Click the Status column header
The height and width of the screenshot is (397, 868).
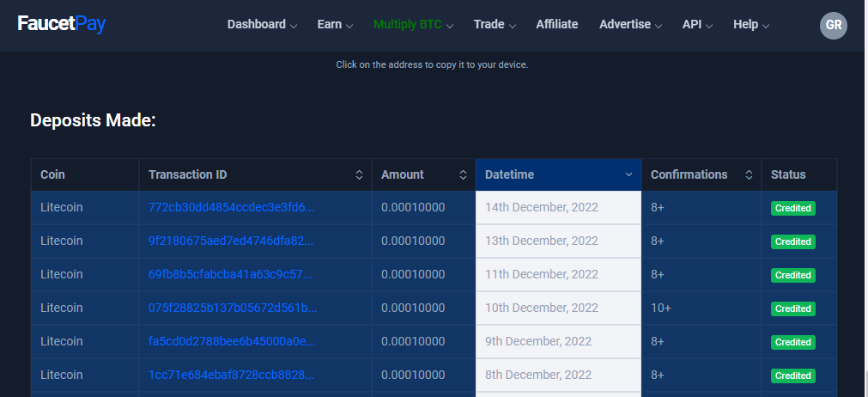point(799,175)
